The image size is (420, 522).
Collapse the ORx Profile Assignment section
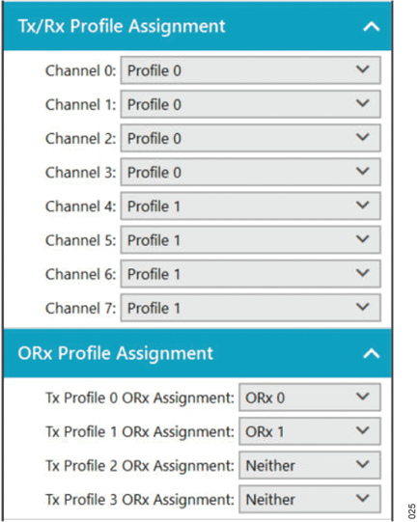371,353
